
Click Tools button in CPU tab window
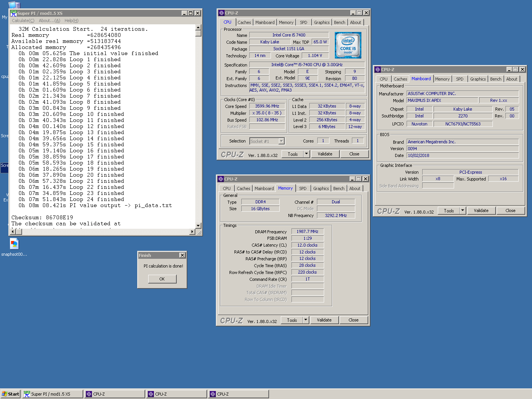click(293, 154)
